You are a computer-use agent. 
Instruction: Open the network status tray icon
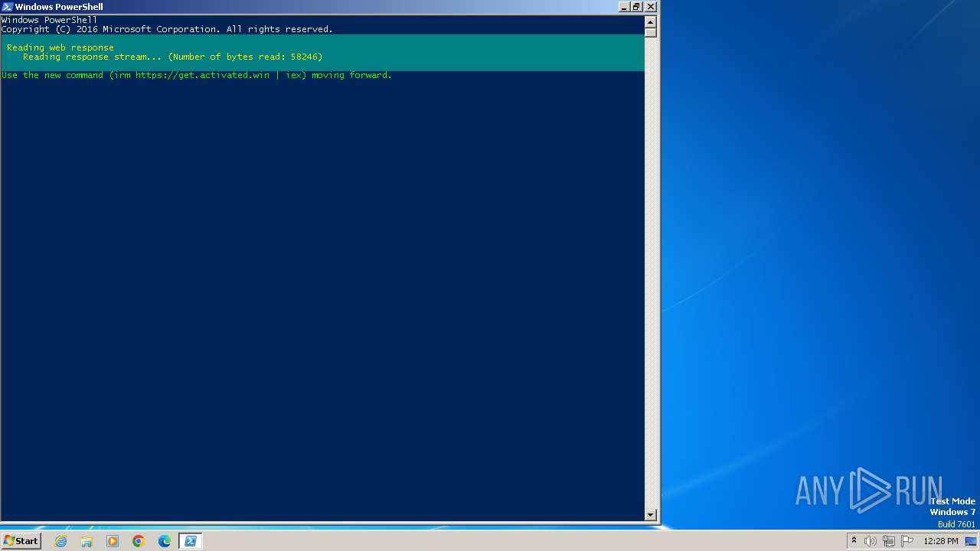(889, 541)
